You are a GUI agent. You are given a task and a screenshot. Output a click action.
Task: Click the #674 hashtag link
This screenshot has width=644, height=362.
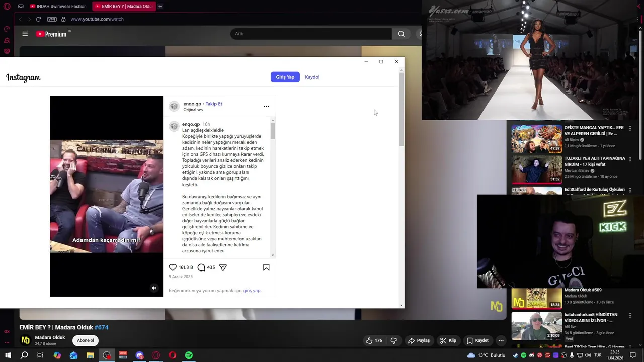click(102, 327)
